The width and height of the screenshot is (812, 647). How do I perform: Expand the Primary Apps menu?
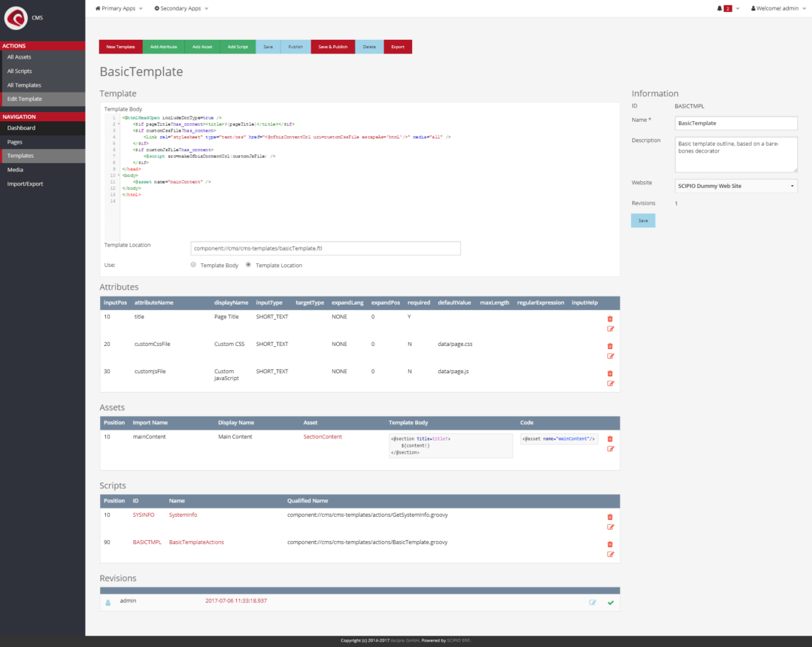[119, 8]
